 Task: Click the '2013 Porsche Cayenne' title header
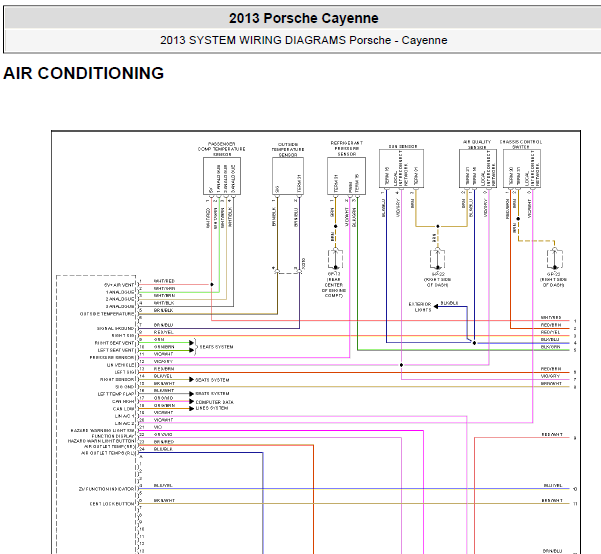click(304, 18)
